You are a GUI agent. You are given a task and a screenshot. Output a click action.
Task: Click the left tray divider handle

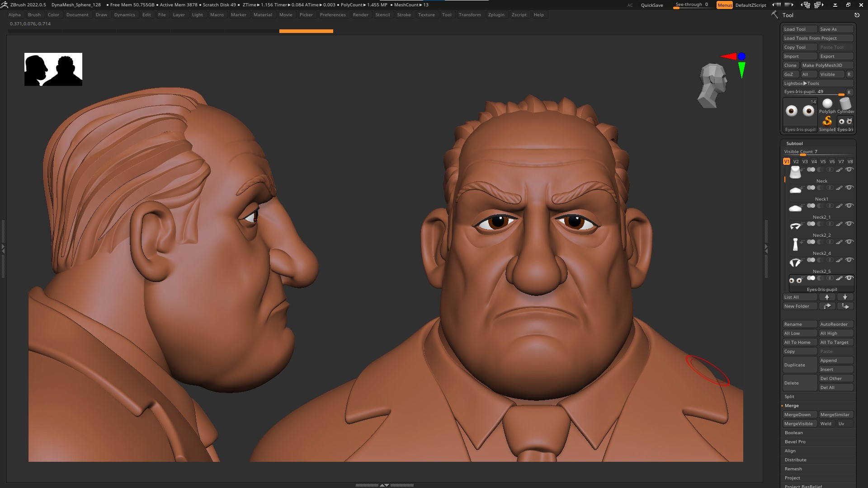pyautogui.click(x=3, y=249)
